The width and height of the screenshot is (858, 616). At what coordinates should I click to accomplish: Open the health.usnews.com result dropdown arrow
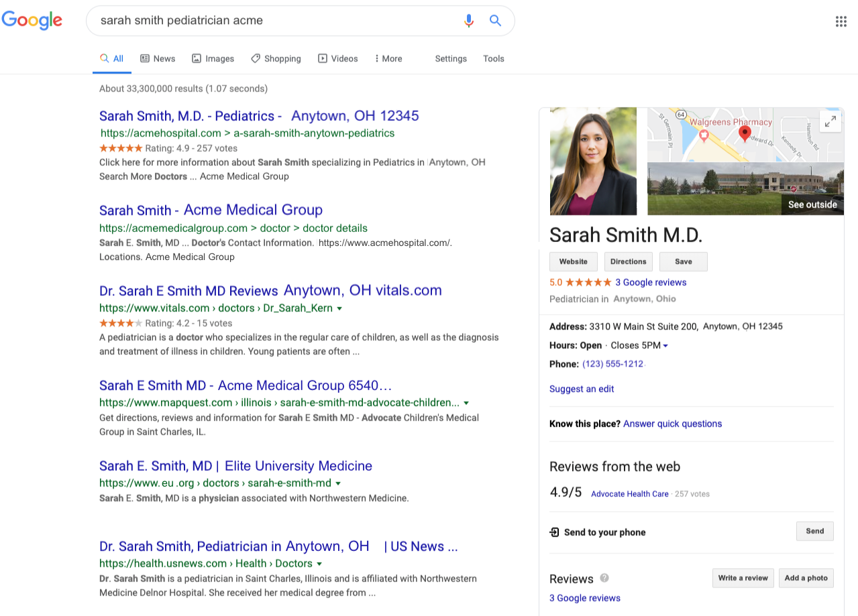tap(319, 564)
